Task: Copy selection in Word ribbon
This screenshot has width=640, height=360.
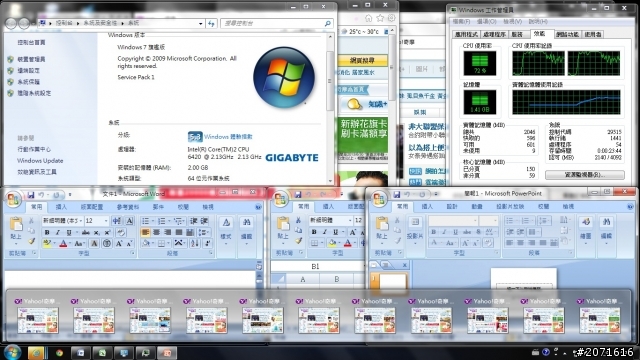Action: pyautogui.click(x=31, y=231)
